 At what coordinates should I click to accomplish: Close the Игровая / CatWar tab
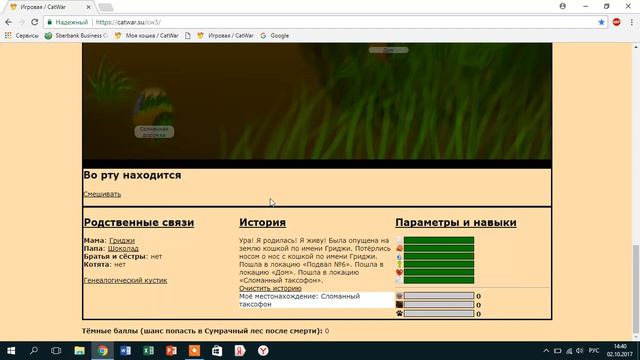click(89, 7)
